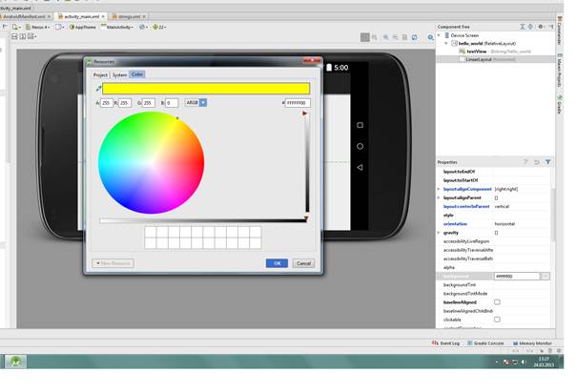This screenshot has height=392, width=577.
Task: Click the Properties help question mark icon
Action: pyautogui.click(x=525, y=162)
